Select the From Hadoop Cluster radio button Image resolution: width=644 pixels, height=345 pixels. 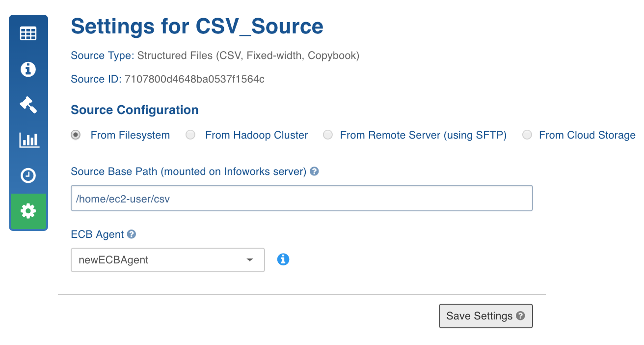(190, 135)
